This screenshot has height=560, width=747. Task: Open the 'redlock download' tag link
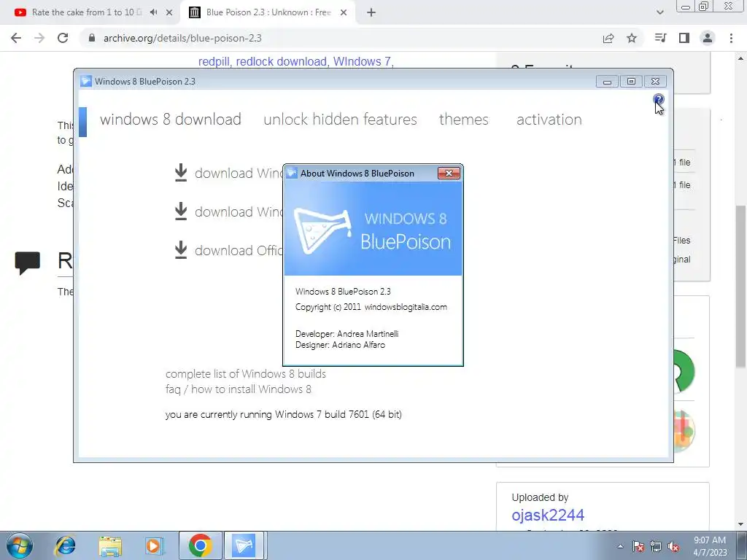tap(281, 62)
